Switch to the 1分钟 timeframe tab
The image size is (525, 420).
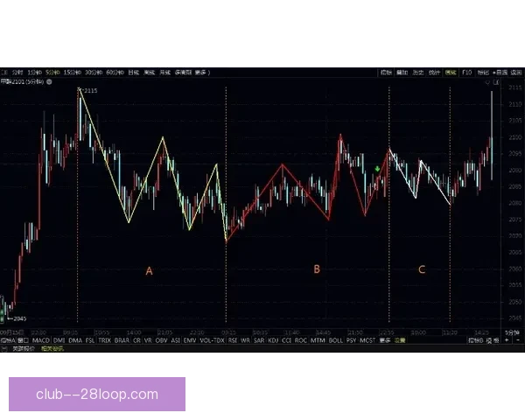(x=34, y=73)
